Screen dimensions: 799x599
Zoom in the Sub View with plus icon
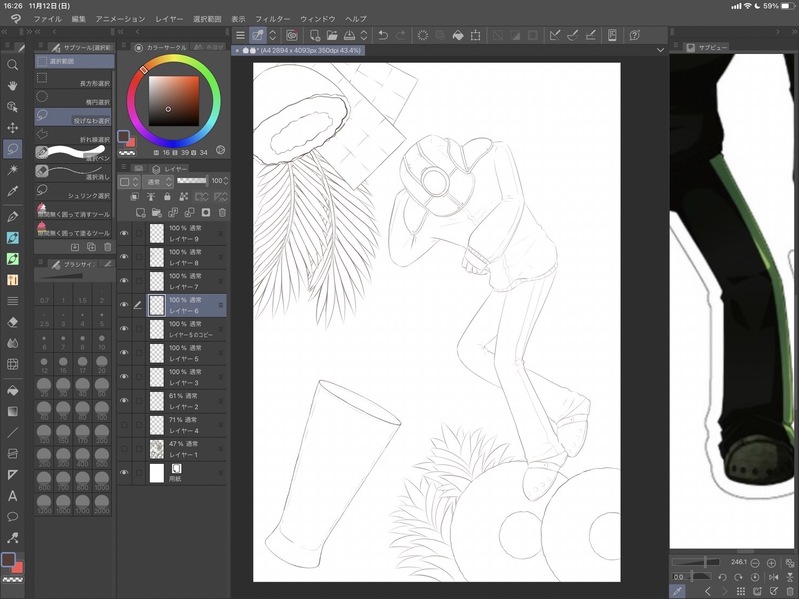tap(771, 563)
